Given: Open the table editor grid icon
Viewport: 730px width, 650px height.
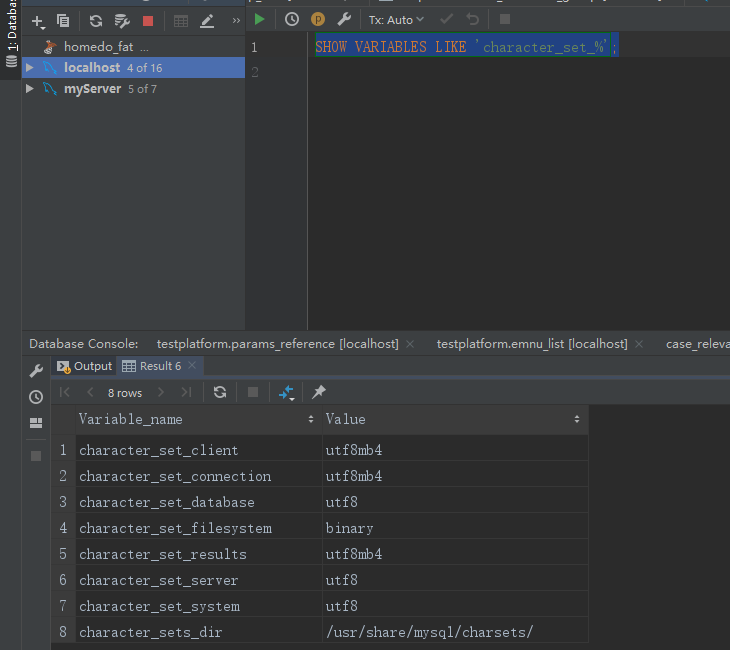Looking at the screenshot, I should click(181, 20).
